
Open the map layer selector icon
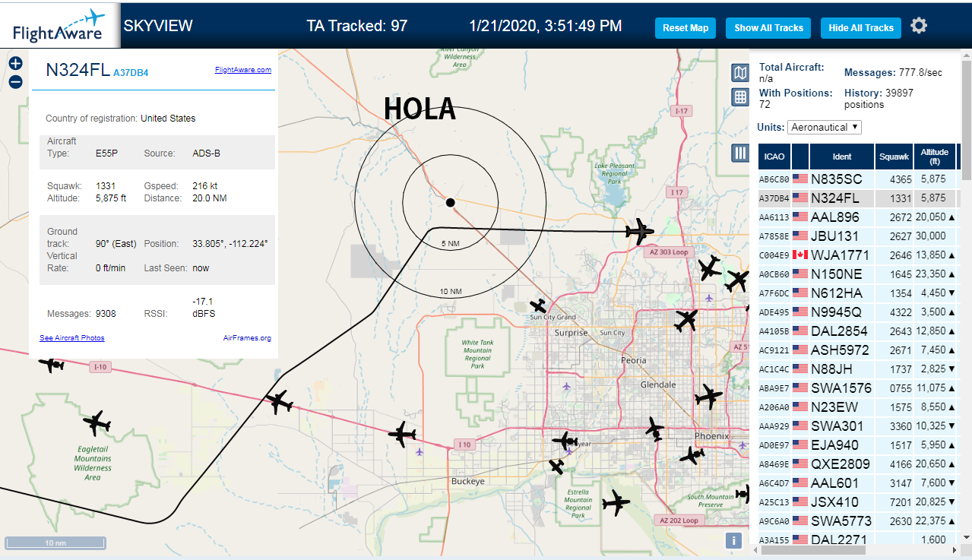point(740,73)
